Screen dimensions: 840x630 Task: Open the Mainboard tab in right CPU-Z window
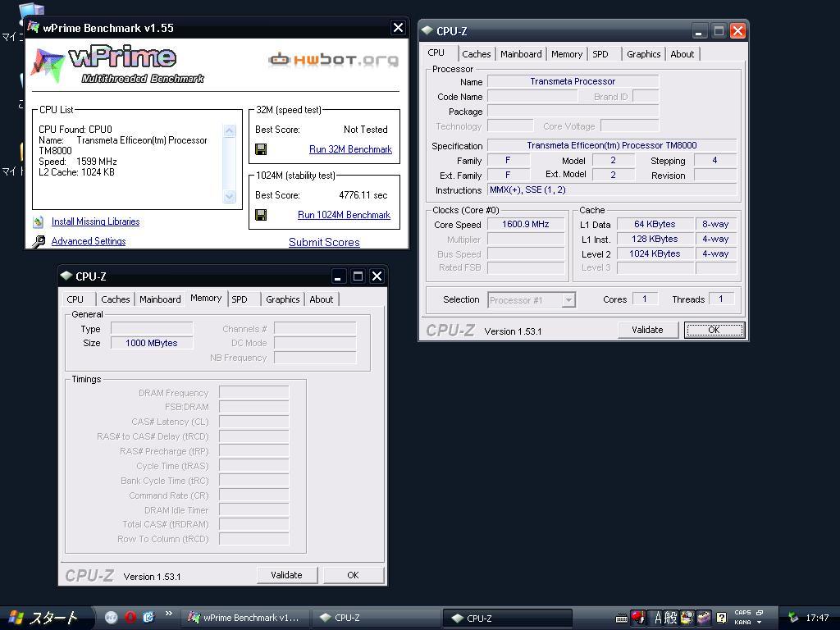[521, 54]
